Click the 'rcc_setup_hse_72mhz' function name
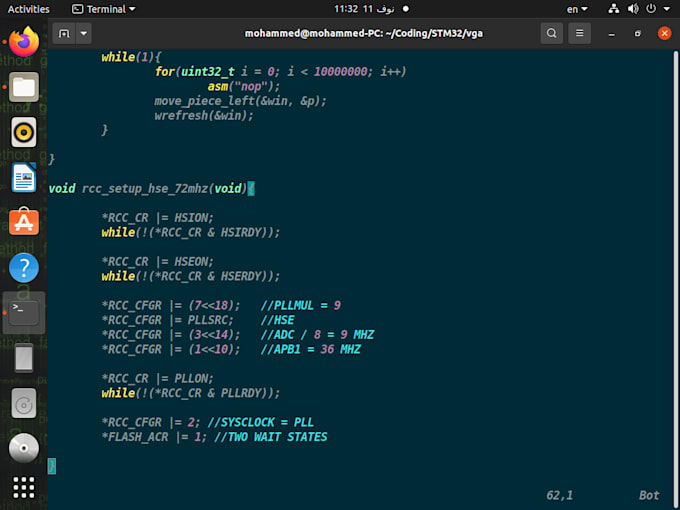Image resolution: width=680 pixels, height=510 pixels. [145, 189]
